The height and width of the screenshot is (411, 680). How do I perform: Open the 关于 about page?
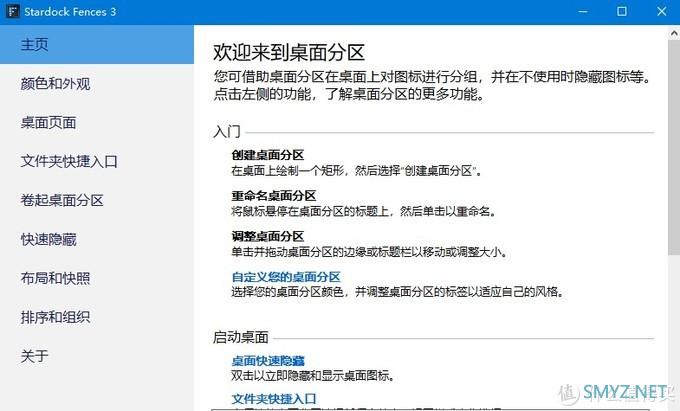tap(97, 356)
